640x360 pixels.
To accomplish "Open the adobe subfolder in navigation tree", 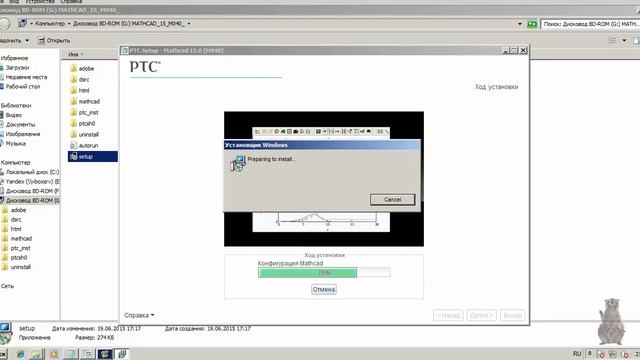I will tap(18, 210).
